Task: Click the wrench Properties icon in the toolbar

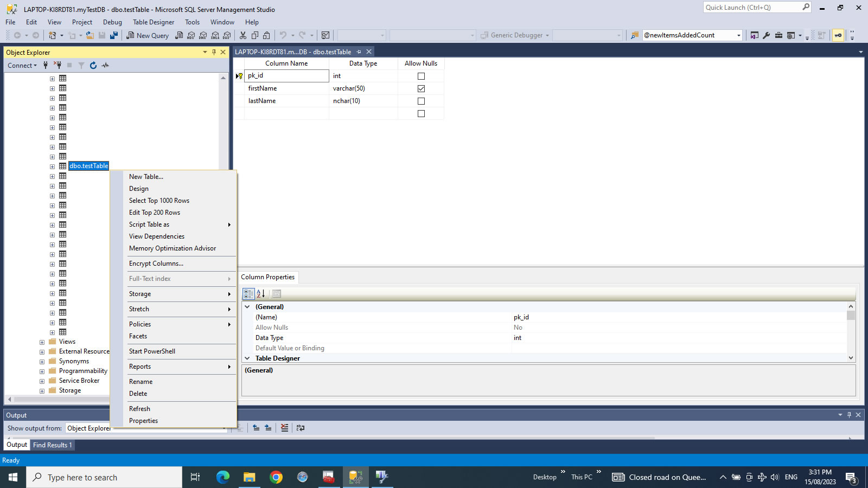Action: point(767,35)
